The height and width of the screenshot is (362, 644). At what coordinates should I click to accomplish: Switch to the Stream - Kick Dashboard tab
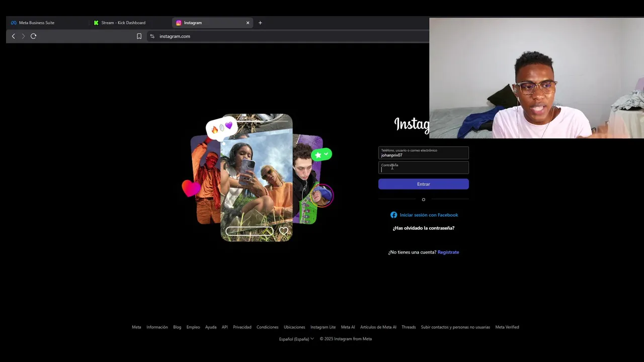coord(131,23)
